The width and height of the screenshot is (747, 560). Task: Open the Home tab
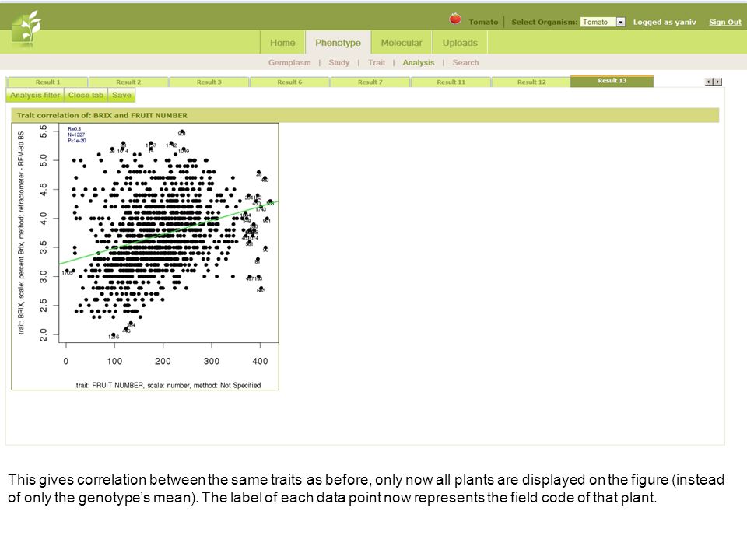click(282, 43)
